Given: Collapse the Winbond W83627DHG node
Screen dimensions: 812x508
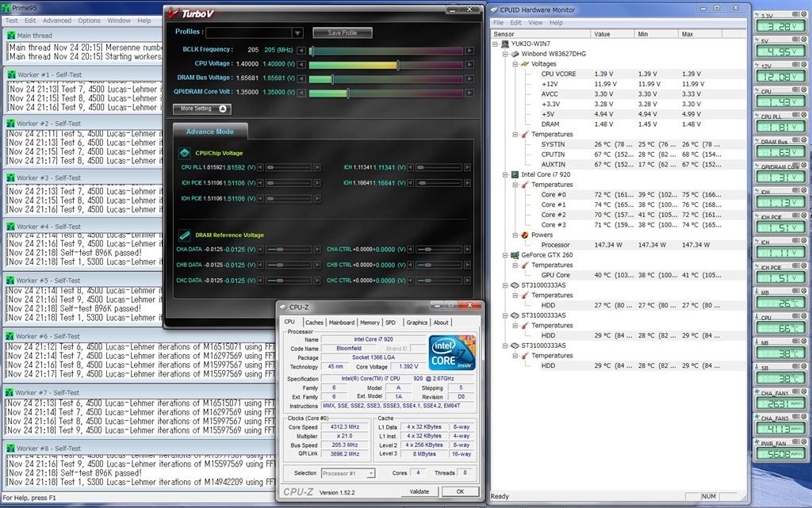Looking at the screenshot, I should (505, 54).
